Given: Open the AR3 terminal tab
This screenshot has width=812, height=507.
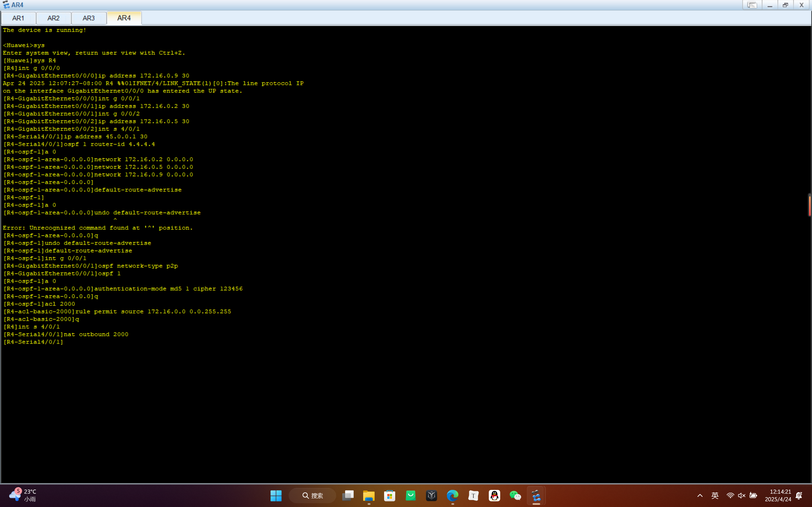Looking at the screenshot, I should coord(88,18).
